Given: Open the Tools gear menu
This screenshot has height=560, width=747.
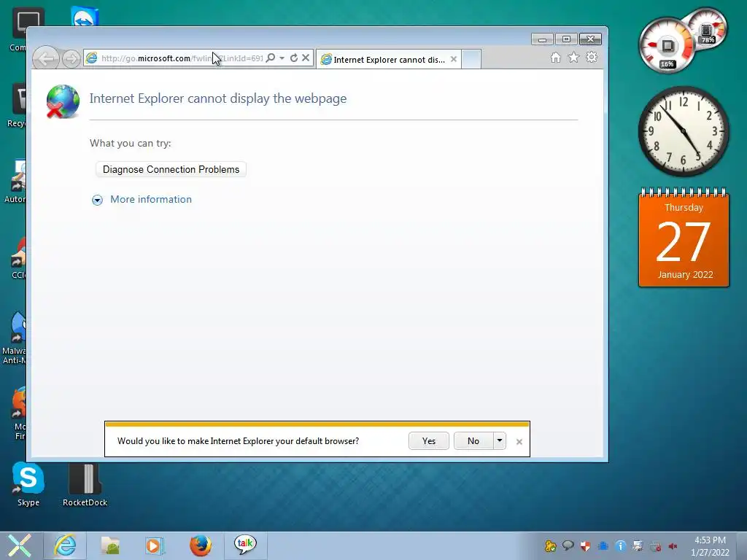Looking at the screenshot, I should [592, 58].
